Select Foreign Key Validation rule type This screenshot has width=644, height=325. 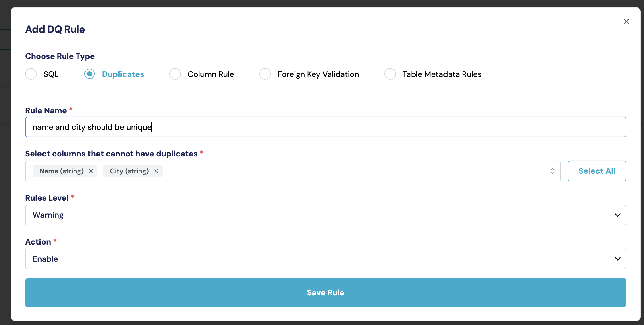(x=265, y=74)
